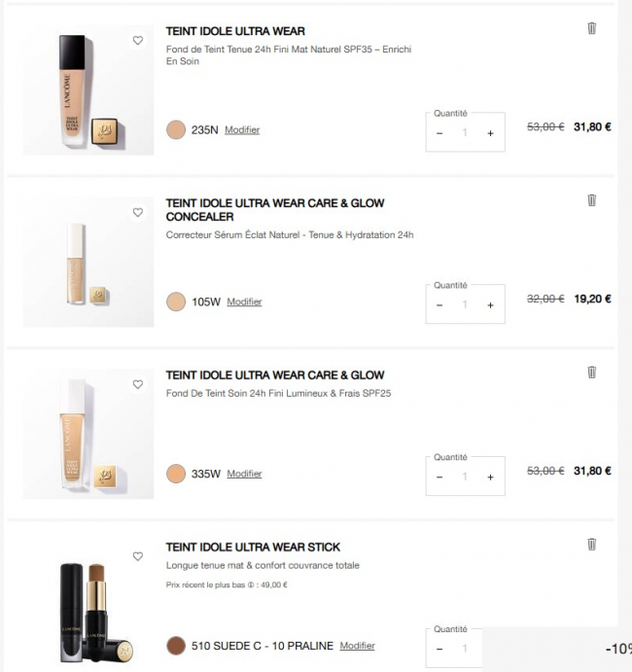Remove Teint Idole Ultra Wear Stick item

click(x=592, y=545)
